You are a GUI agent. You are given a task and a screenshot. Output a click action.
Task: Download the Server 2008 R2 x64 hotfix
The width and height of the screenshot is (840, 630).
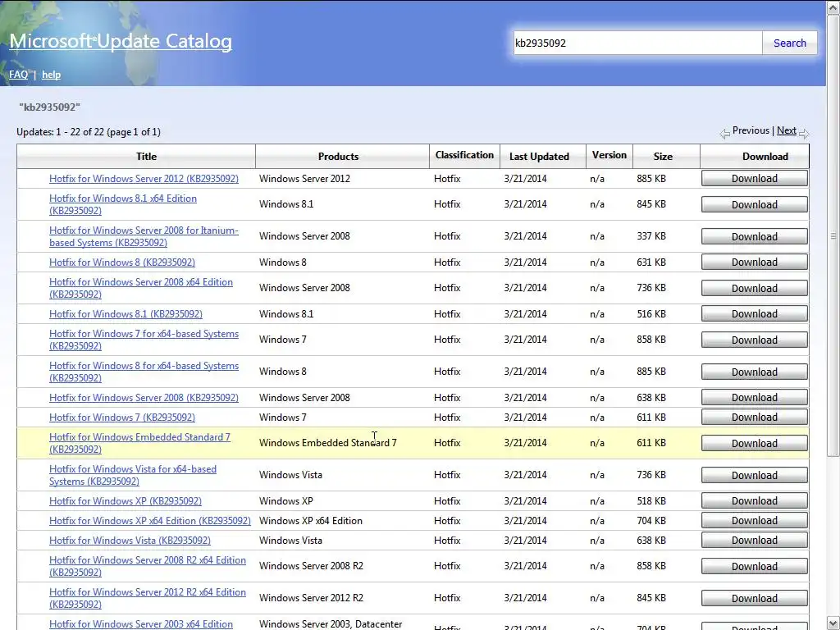(755, 566)
